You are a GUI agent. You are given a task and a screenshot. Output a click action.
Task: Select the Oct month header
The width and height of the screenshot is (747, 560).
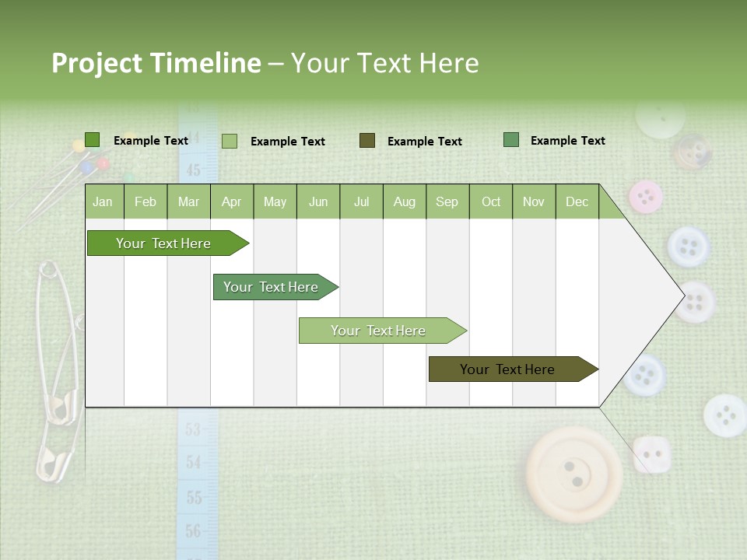coord(491,201)
